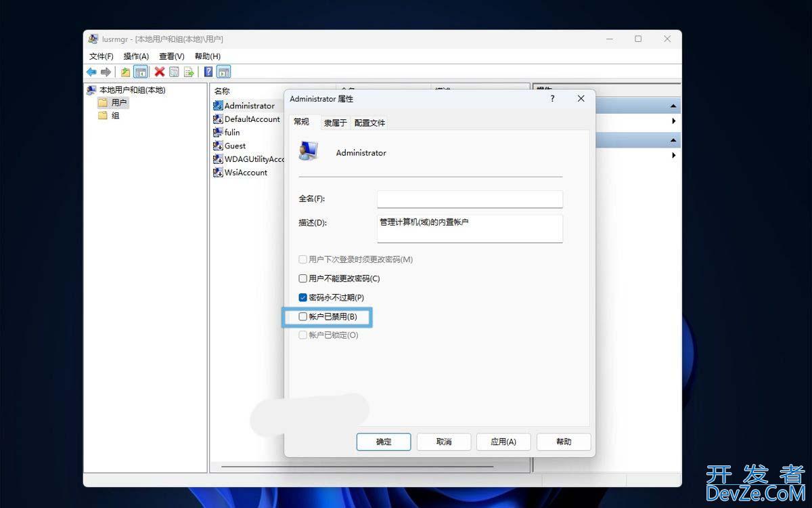The height and width of the screenshot is (508, 812).
Task: Click the 应用(A) button
Action: (503, 442)
